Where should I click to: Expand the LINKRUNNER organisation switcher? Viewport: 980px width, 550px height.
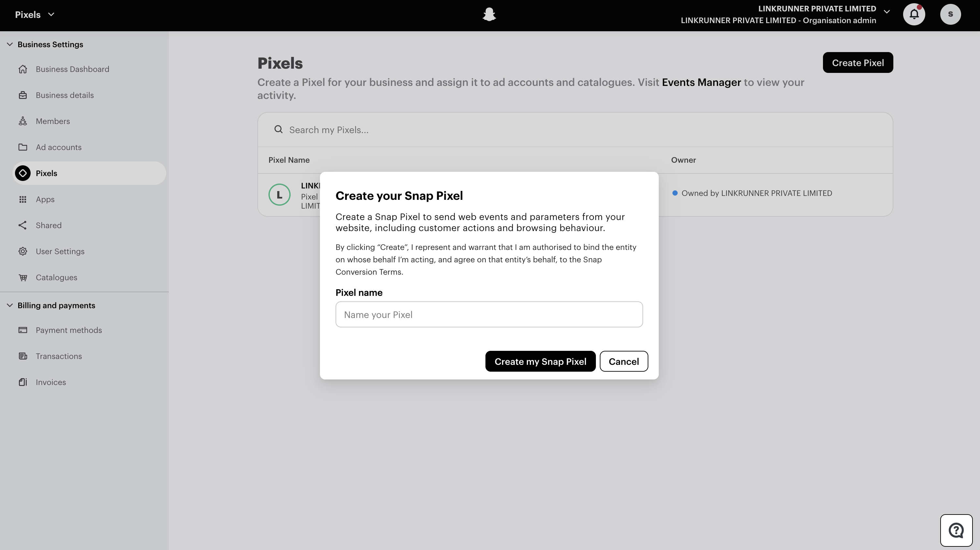(x=886, y=12)
